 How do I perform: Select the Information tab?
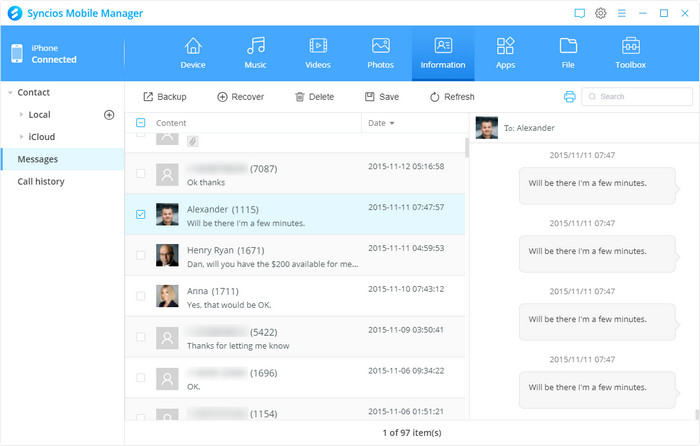[x=443, y=53]
